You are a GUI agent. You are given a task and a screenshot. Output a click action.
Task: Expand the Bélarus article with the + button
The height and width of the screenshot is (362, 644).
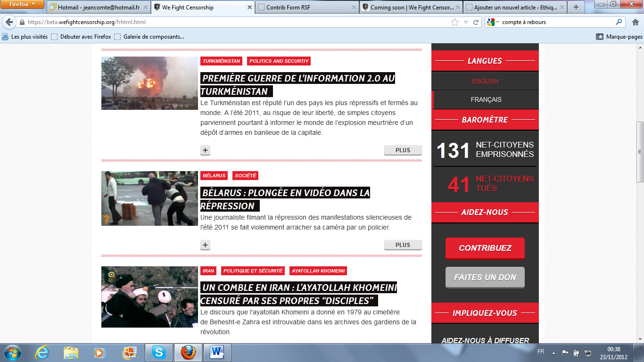point(205,245)
